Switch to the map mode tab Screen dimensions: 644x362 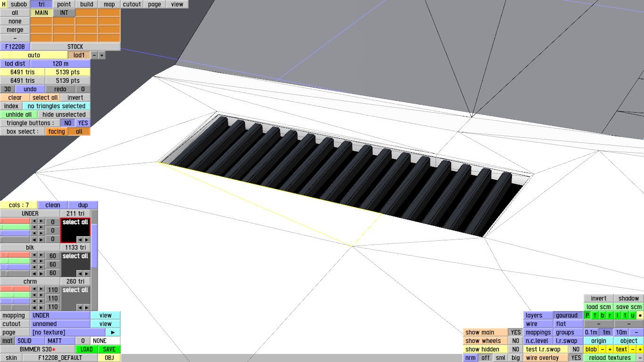click(109, 4)
